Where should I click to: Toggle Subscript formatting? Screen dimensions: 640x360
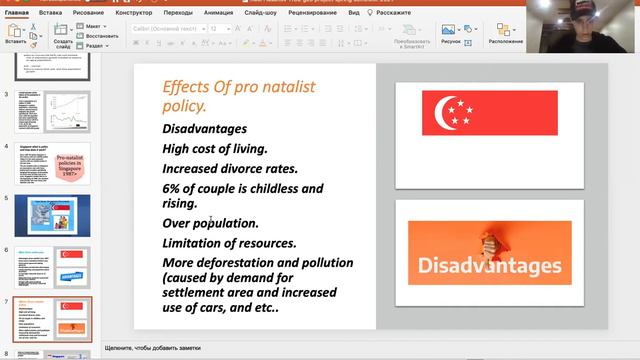tap(193, 43)
